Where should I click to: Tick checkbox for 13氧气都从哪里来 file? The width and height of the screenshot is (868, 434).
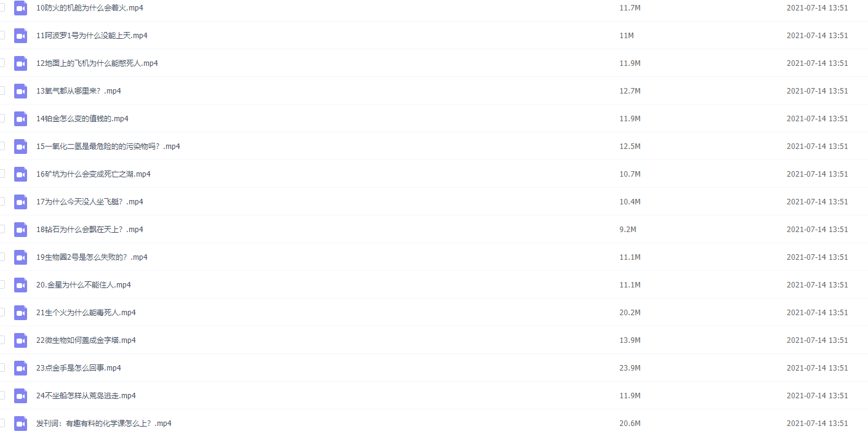(x=2, y=90)
